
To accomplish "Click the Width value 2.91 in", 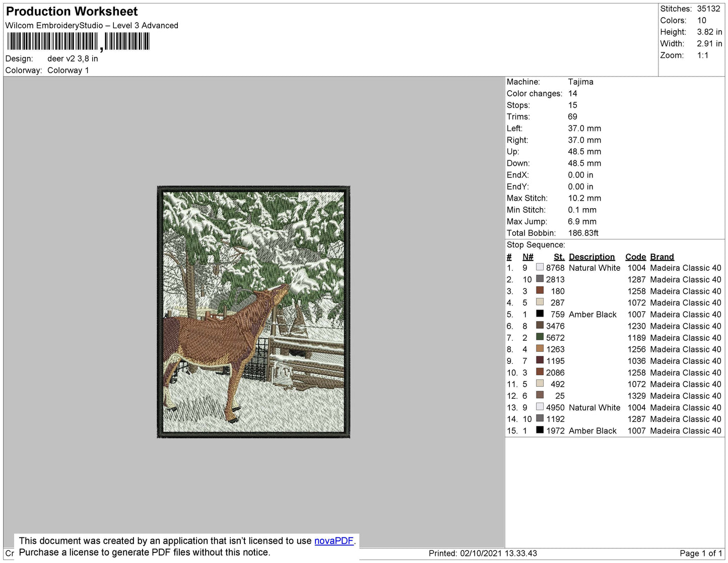I will pos(709,44).
